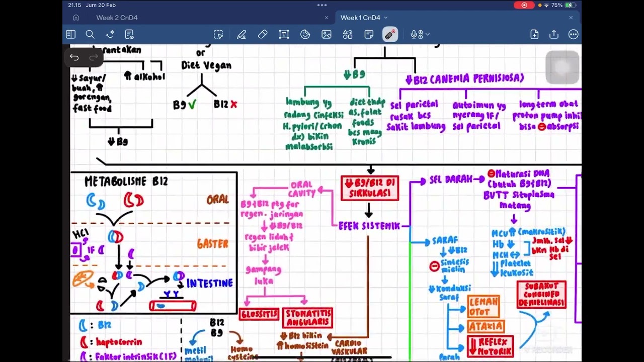Select the pen tool
This screenshot has height=362, width=644.
click(242, 34)
